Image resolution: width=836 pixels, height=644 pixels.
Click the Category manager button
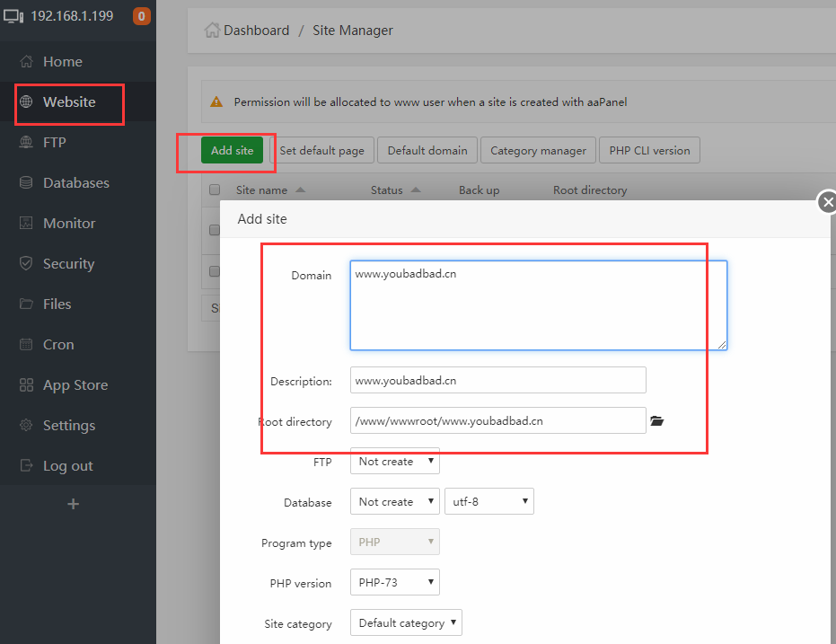point(538,151)
